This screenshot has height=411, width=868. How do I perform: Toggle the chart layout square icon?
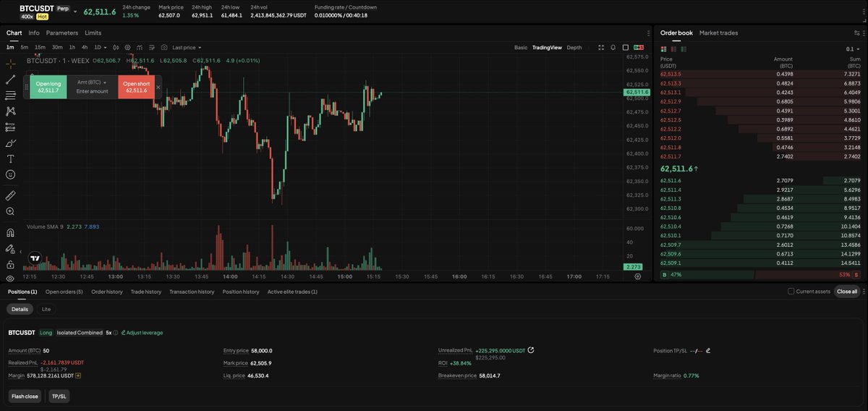626,47
